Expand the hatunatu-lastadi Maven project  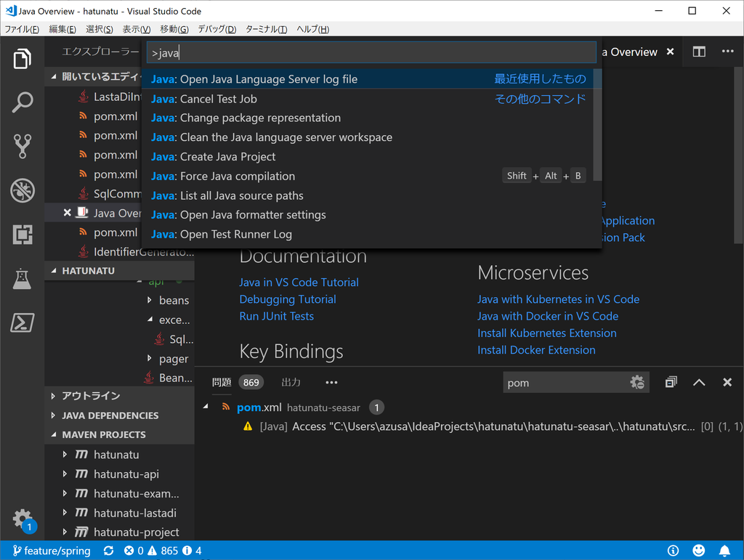65,513
